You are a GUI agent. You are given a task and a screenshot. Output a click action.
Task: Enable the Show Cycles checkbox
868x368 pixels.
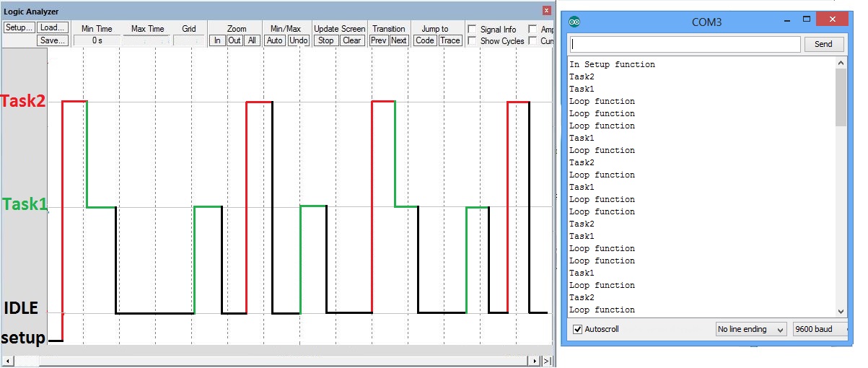click(x=472, y=41)
